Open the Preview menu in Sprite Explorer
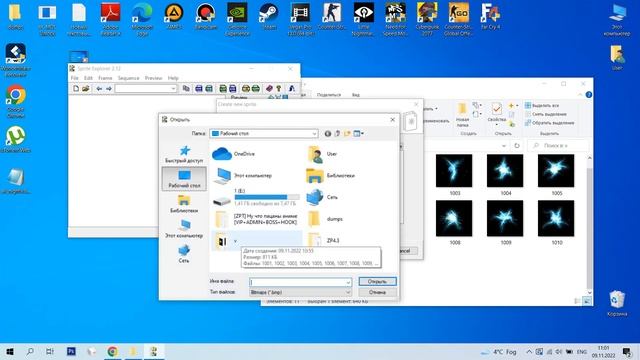Image resolution: width=640 pixels, height=360 pixels. coord(153,78)
